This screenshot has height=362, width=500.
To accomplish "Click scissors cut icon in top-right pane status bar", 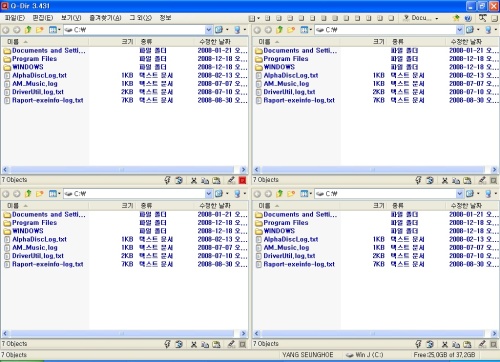I will [x=445, y=180].
